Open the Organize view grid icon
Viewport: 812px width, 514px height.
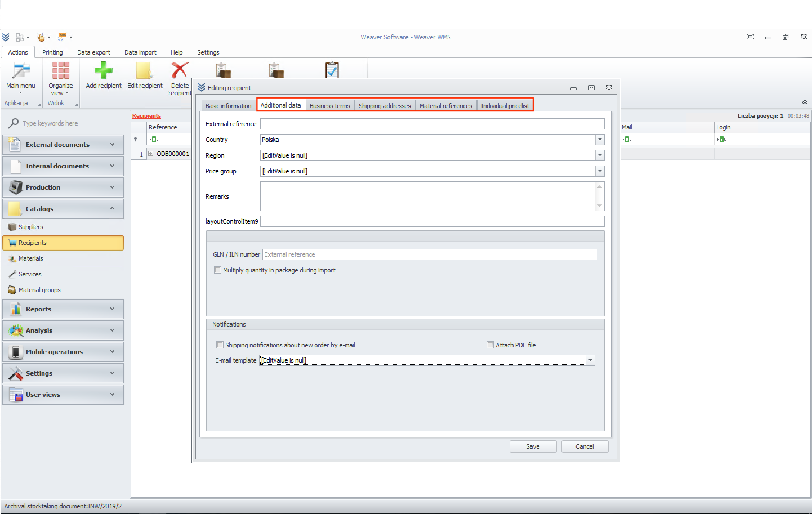pyautogui.click(x=61, y=71)
